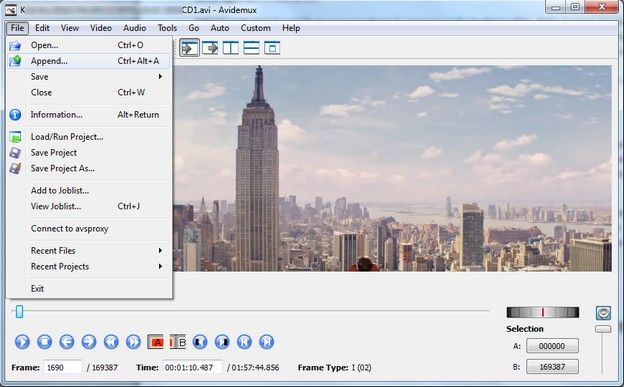
Task: Jump to previous keyframe
Action: pos(111,342)
